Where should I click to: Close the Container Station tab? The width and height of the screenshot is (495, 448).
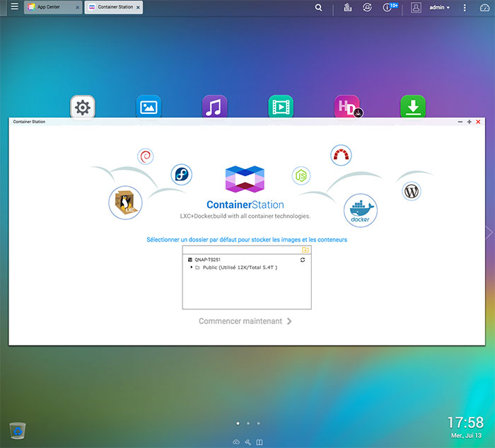[x=138, y=7]
